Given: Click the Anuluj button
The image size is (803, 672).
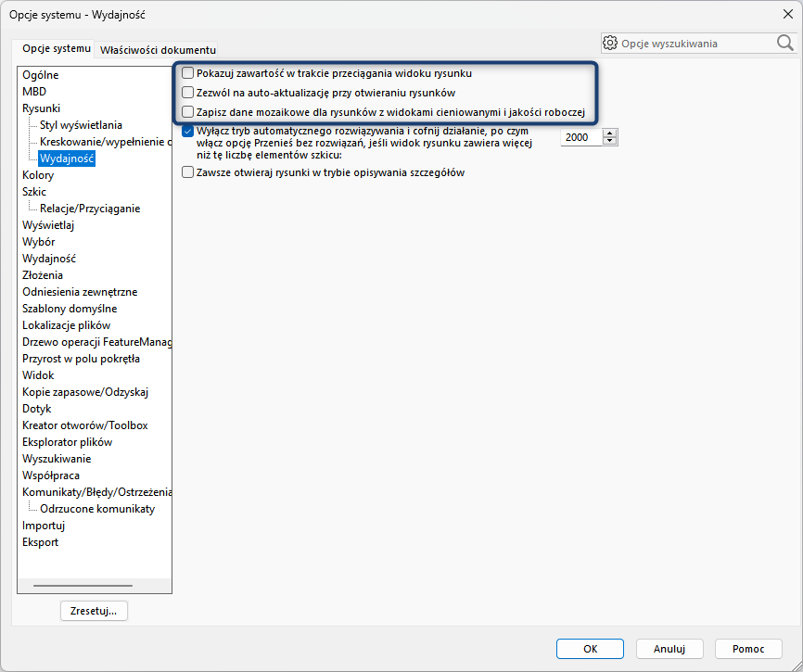Looking at the screenshot, I should point(669,649).
